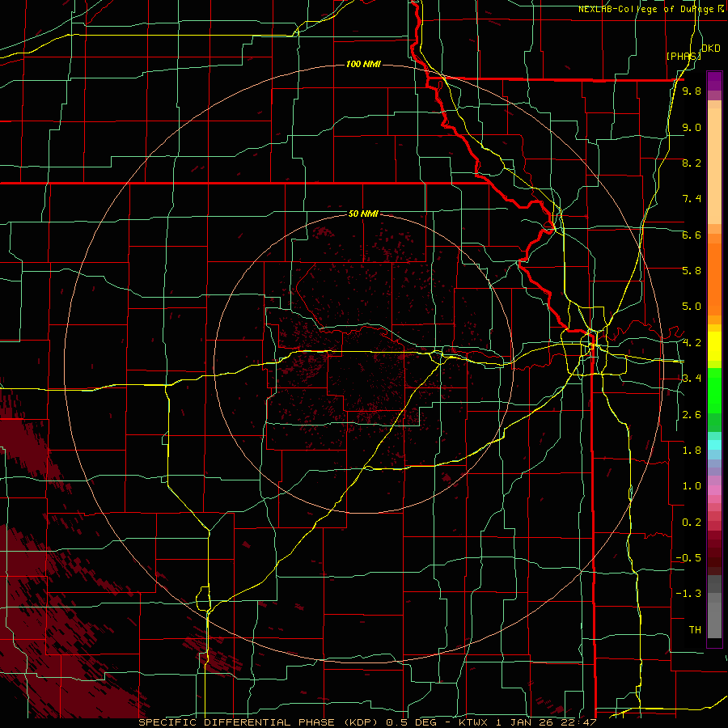Click the 4.2 scale value

click(692, 342)
